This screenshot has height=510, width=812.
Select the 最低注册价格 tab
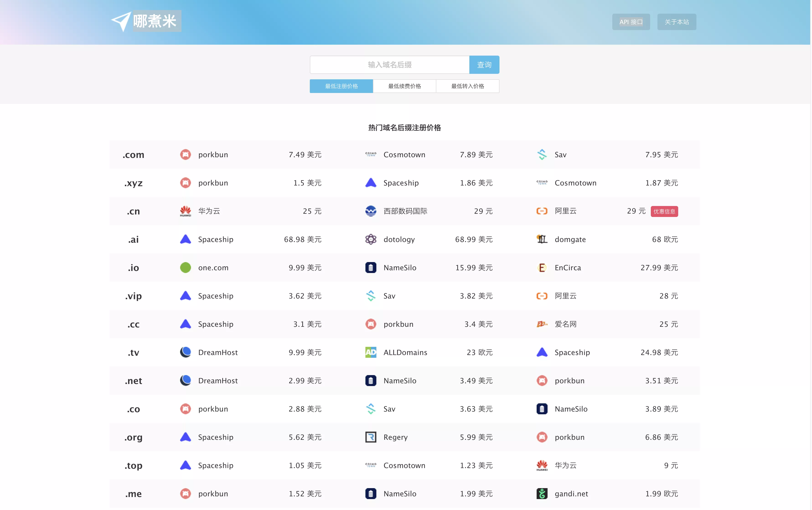coord(341,86)
